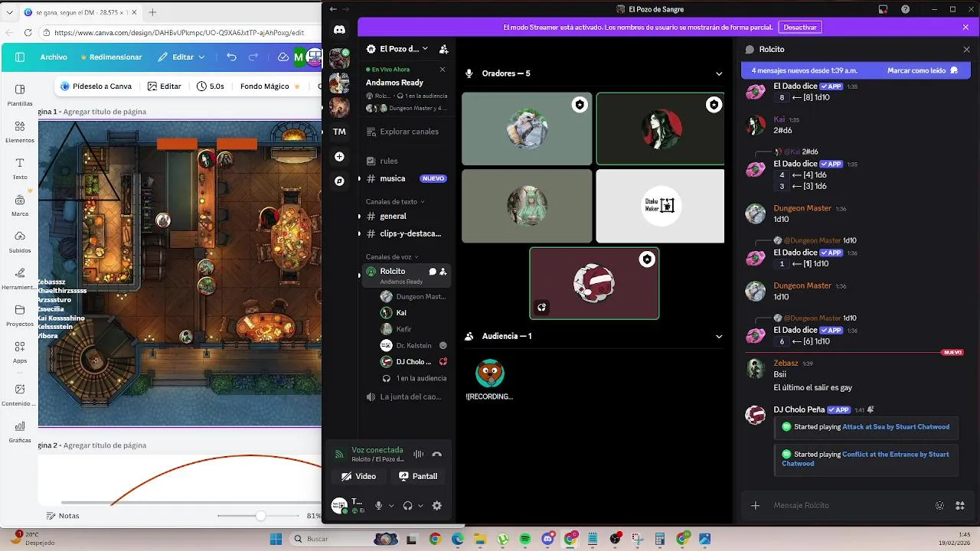The width and height of the screenshot is (980, 551).
Task: Toggle the Canva side panel icon
Action: (x=20, y=57)
